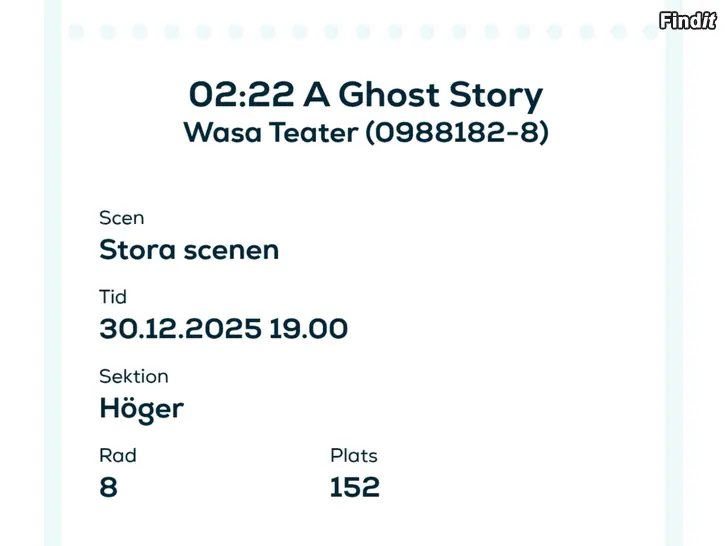This screenshot has width=728, height=546.
Task: Click the "Wasa Teater" venue name
Action: point(269,133)
